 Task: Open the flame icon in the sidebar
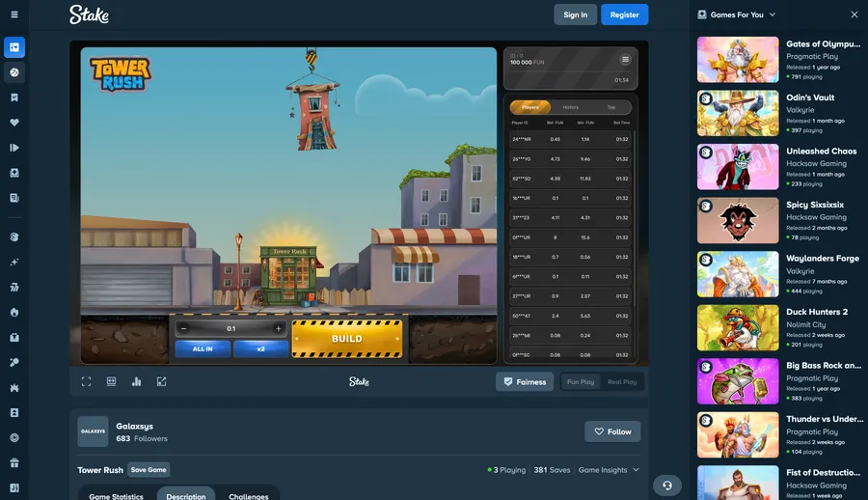tap(14, 312)
